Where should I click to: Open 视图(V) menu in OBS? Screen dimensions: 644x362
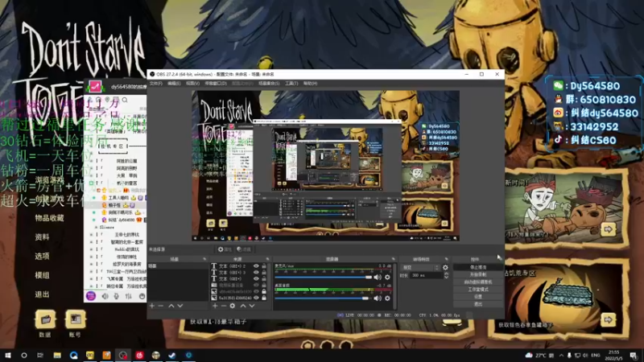192,84
